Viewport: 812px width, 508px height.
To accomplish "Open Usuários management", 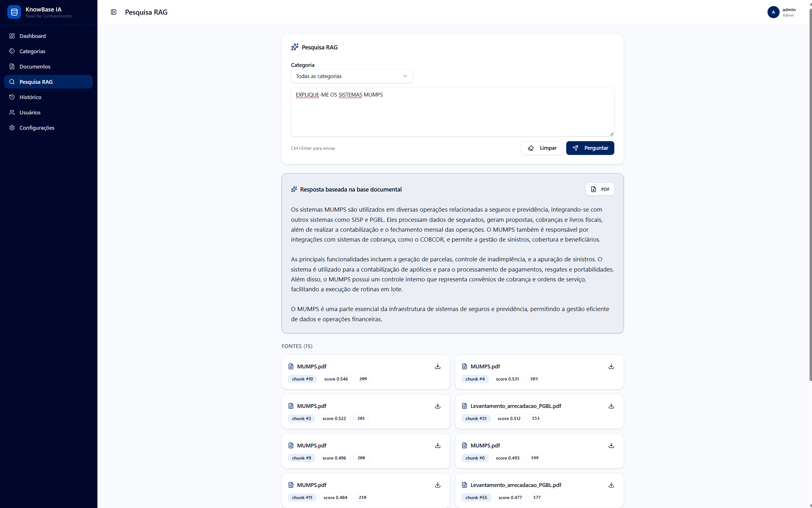I will [x=48, y=112].
